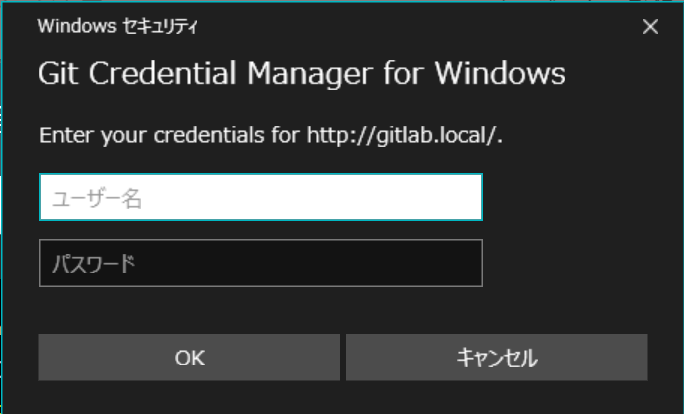Select the ユーザー名 placeholder text
The height and width of the screenshot is (414, 684).
[x=97, y=198]
